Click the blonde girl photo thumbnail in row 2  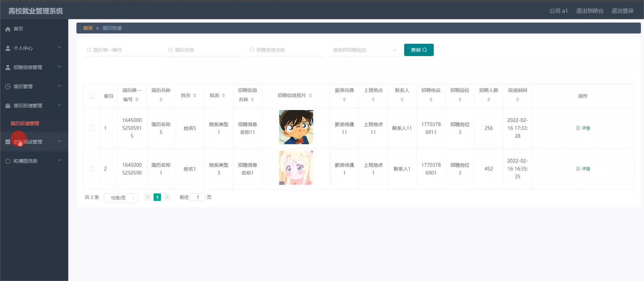tap(296, 168)
